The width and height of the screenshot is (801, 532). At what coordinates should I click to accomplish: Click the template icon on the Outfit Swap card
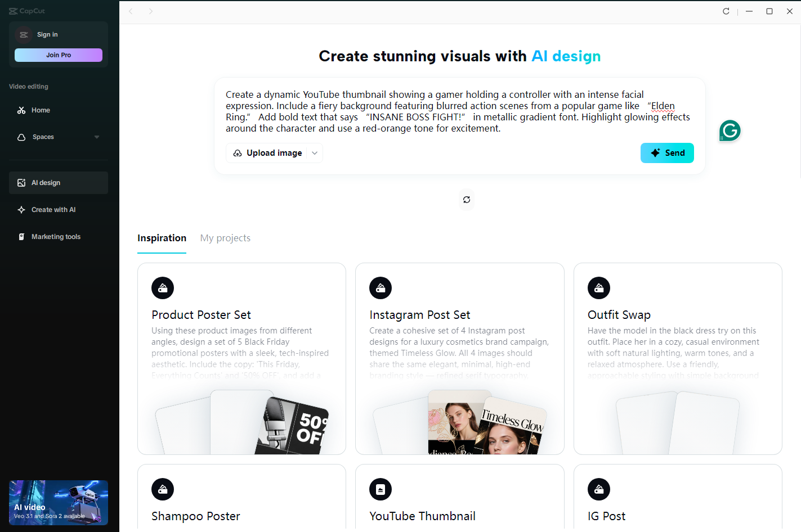coord(598,287)
